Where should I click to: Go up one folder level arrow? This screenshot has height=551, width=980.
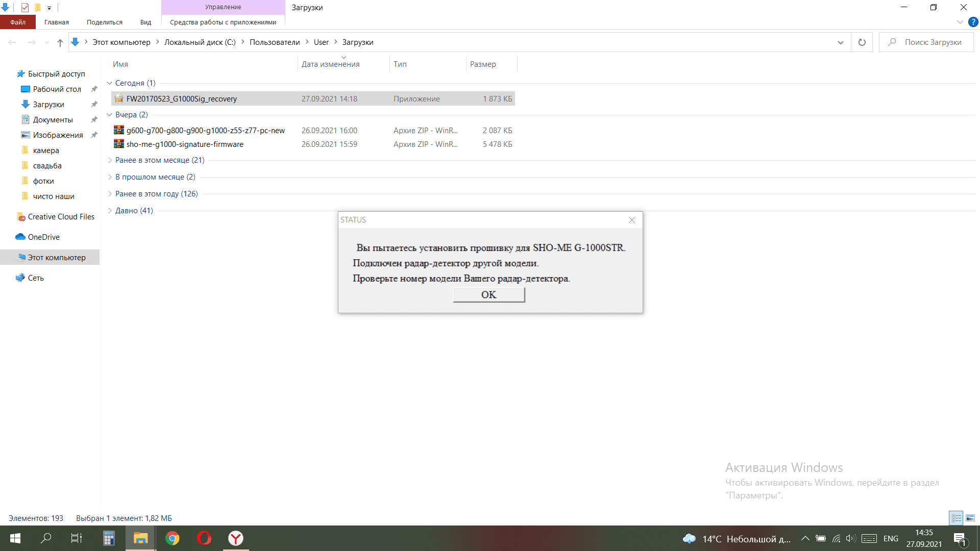60,42
